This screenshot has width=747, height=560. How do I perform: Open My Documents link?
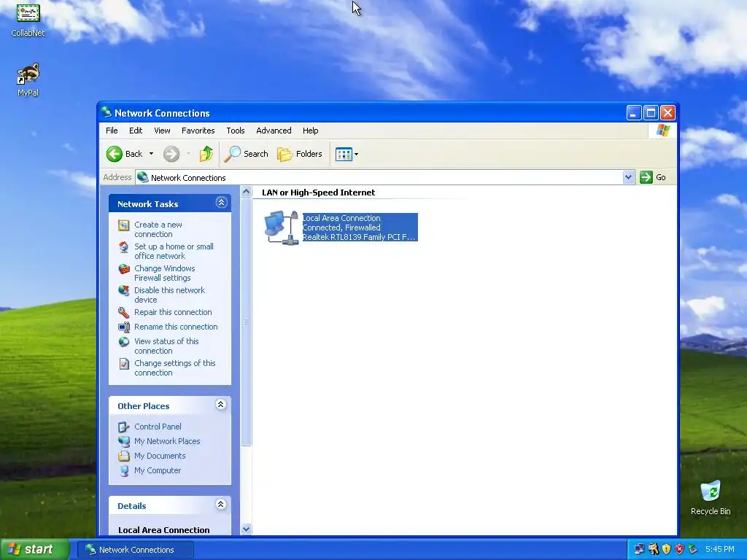pyautogui.click(x=160, y=456)
